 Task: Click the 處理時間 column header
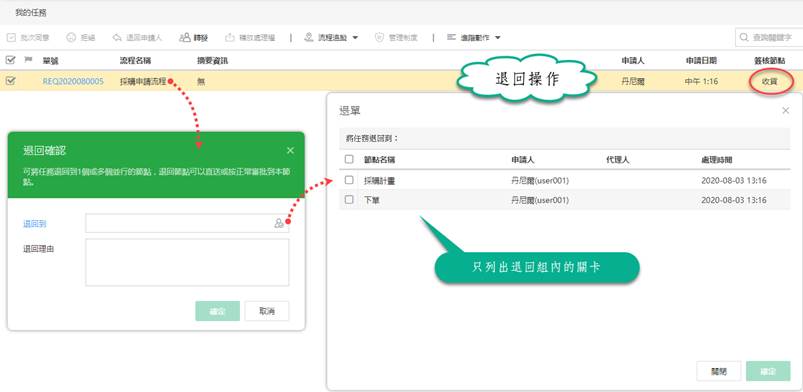(x=716, y=160)
